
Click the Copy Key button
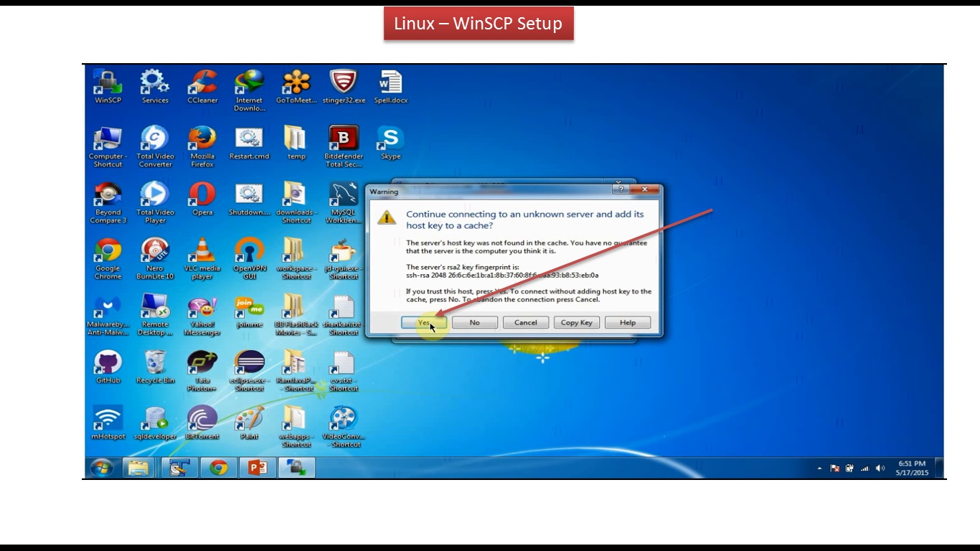[576, 323]
